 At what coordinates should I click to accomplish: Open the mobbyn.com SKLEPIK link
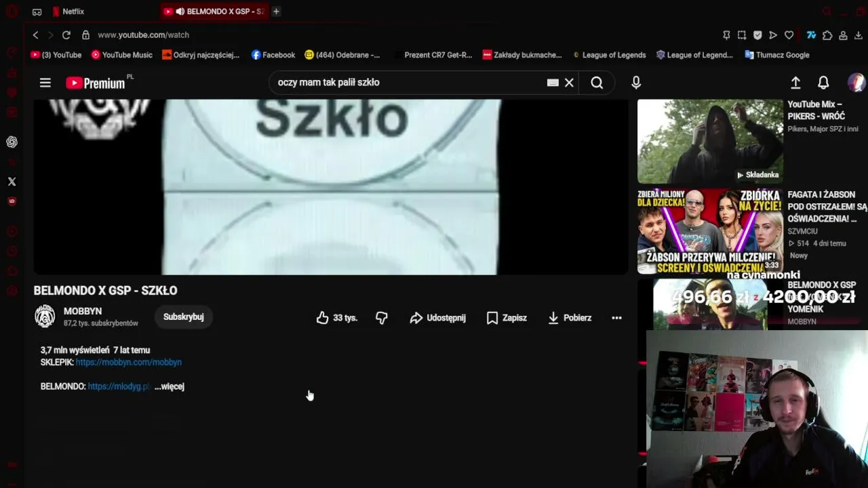tap(129, 363)
